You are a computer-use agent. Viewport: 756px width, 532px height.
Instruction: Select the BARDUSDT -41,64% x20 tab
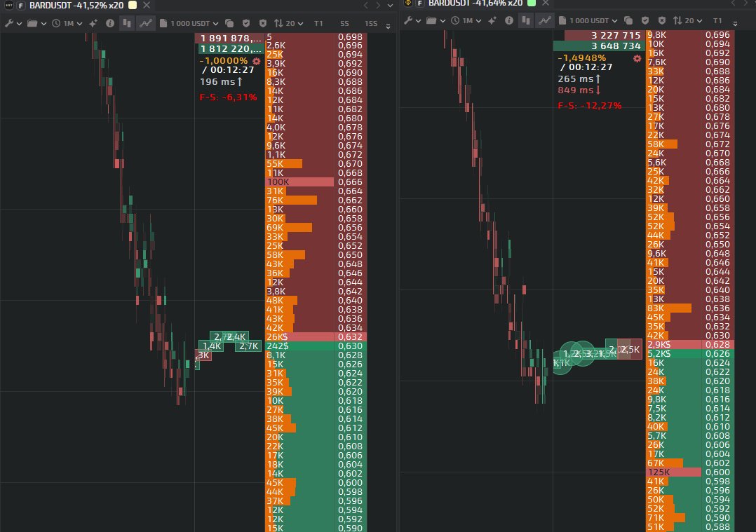click(475, 3)
